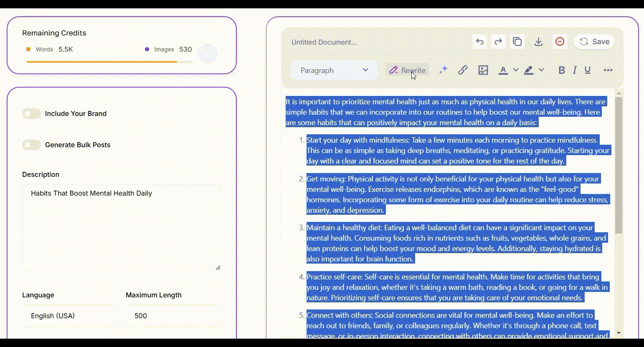Image resolution: width=644 pixels, height=347 pixels.
Task: Click the undo arrow icon
Action: (x=480, y=42)
